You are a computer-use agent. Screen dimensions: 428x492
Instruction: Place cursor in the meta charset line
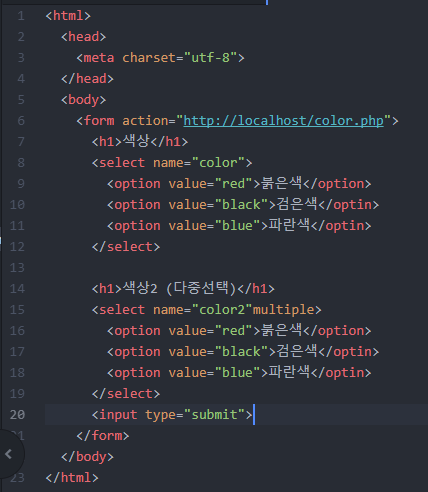pos(160,58)
